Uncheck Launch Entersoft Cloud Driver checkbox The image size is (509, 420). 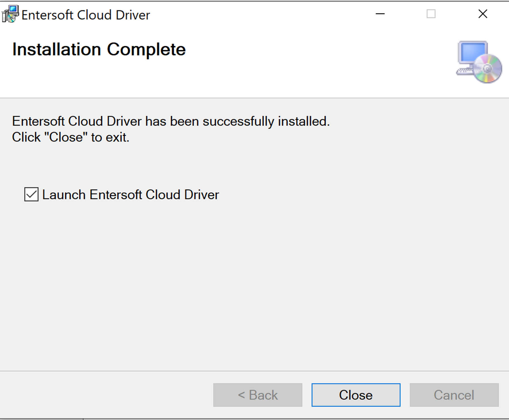point(31,195)
